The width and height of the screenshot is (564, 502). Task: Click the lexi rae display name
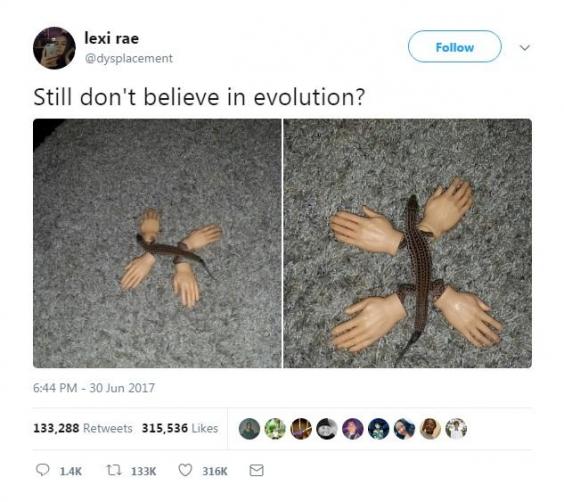[112, 38]
